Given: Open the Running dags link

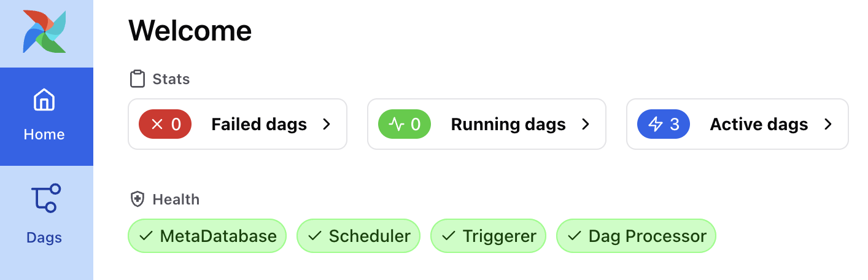Looking at the screenshot, I should (508, 125).
